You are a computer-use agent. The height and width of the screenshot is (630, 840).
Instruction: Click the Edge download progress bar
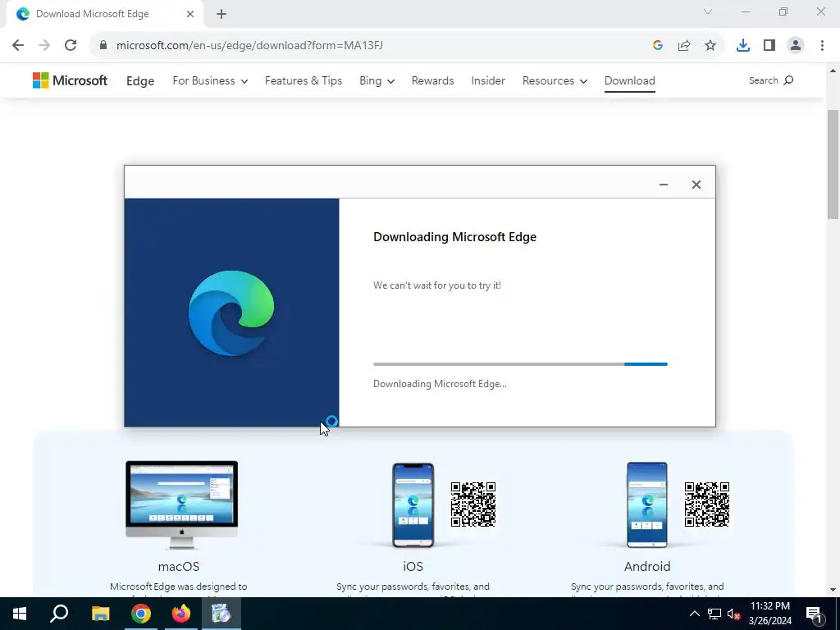pos(520,364)
